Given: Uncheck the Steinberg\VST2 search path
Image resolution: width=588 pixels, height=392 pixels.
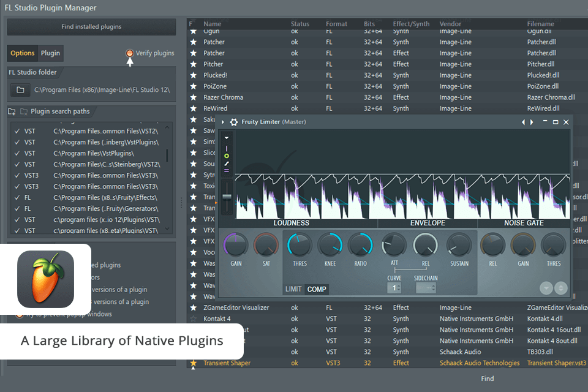Looking at the screenshot, I should click(x=17, y=164).
